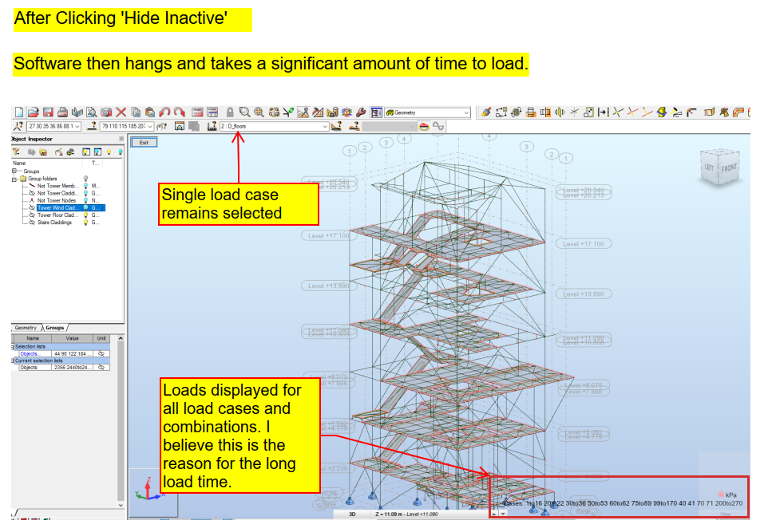Viewport: 764px width, 532px height.
Task: Toggle the Tower Wind Cladding visibility bulb
Action: [86, 207]
